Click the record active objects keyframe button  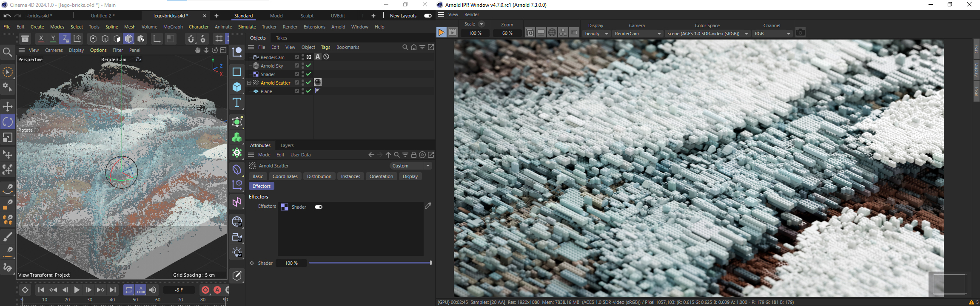coord(205,290)
